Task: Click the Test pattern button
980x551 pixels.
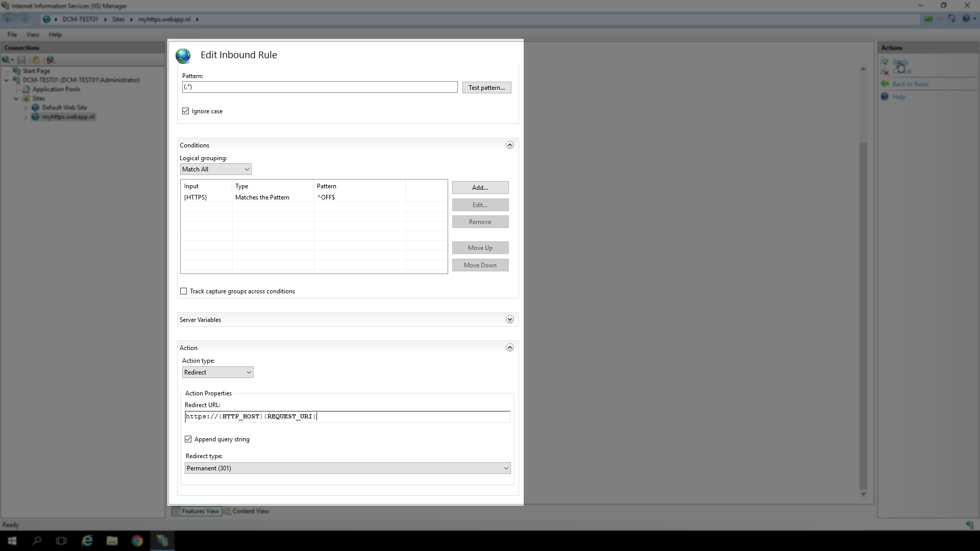Action: [486, 88]
